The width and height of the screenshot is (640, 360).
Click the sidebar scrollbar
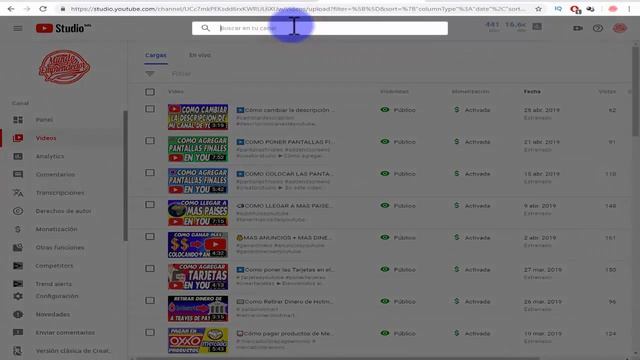pyautogui.click(x=125, y=176)
